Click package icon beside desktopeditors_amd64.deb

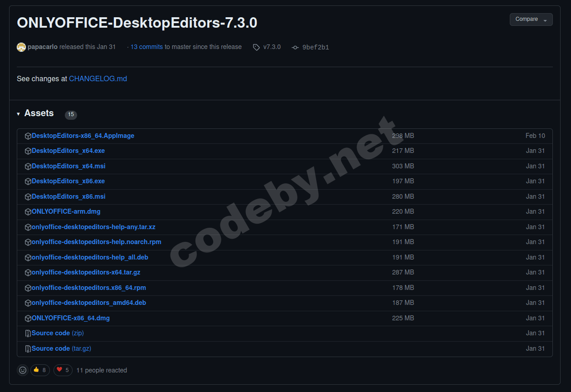click(28, 303)
